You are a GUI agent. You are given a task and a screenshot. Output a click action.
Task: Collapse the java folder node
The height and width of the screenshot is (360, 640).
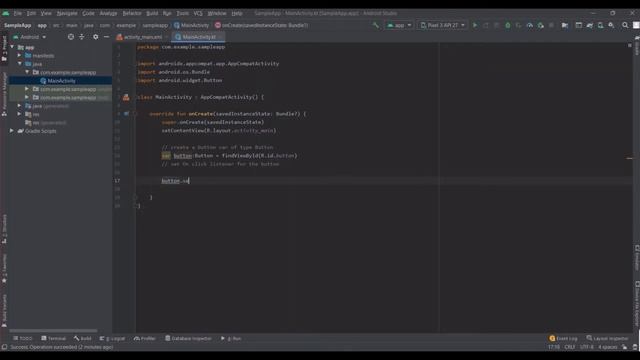(x=19, y=64)
